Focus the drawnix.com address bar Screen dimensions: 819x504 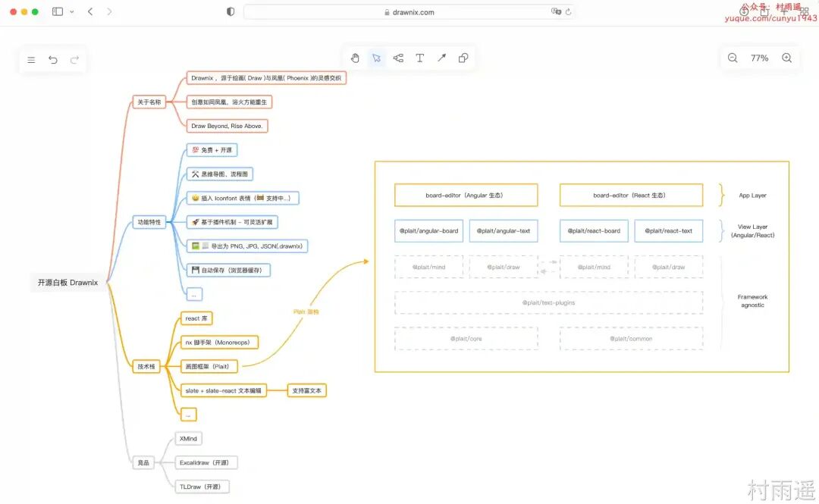(x=409, y=12)
